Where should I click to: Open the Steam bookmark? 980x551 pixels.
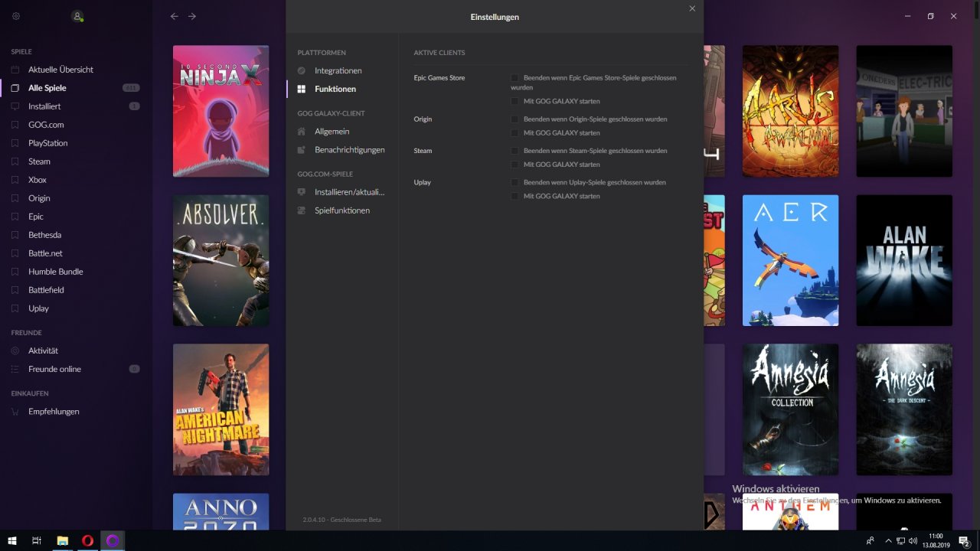pyautogui.click(x=39, y=161)
